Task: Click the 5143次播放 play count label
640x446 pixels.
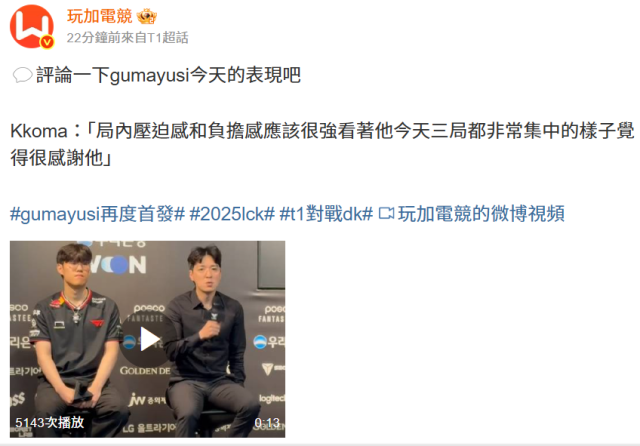Action: coord(49,422)
